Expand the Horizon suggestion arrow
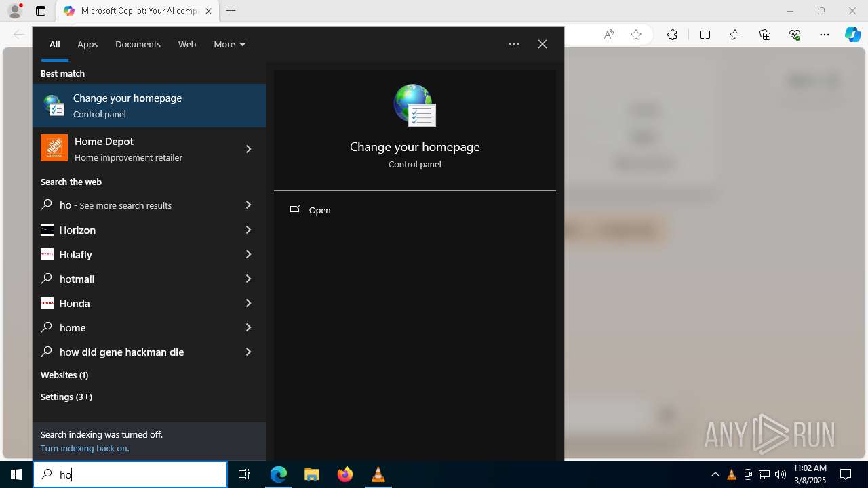 (x=248, y=230)
